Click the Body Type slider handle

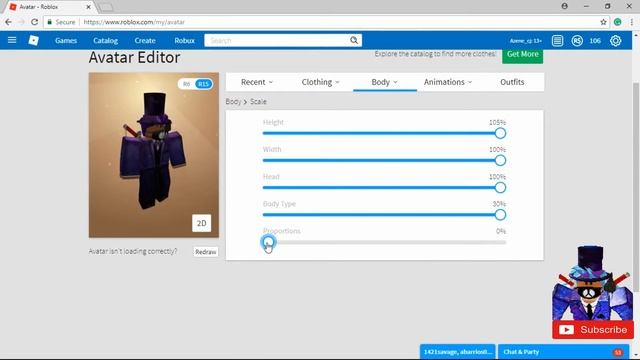click(500, 215)
